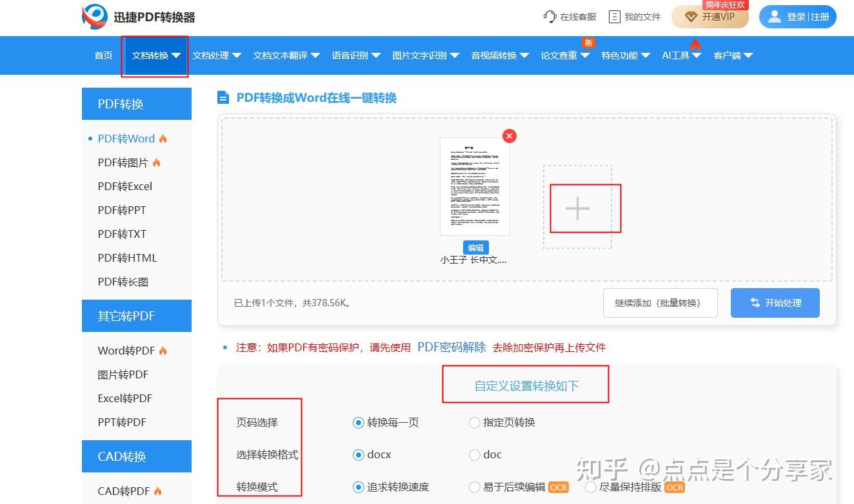This screenshot has width=854, height=504.
Task: Open the PDF密码解除 link
Action: click(x=452, y=347)
